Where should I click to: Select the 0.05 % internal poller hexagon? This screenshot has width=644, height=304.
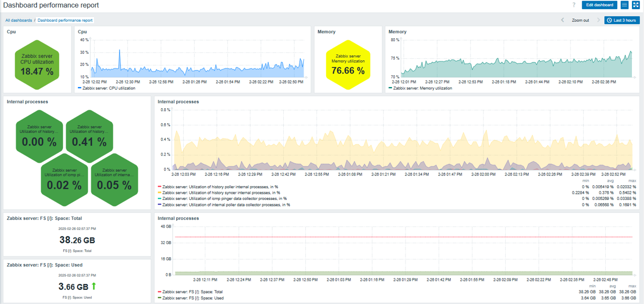[x=114, y=180]
